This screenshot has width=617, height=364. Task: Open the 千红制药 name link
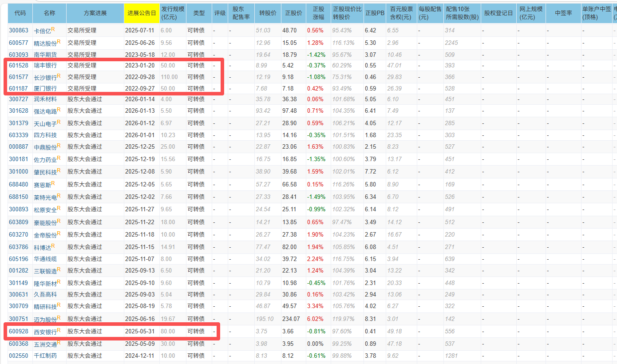click(x=45, y=356)
